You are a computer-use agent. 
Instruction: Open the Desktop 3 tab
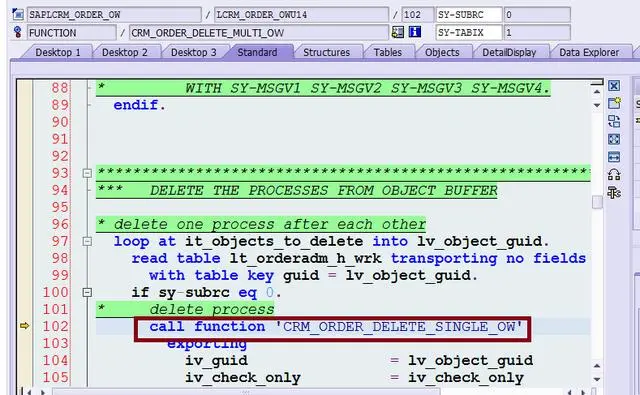[193, 52]
